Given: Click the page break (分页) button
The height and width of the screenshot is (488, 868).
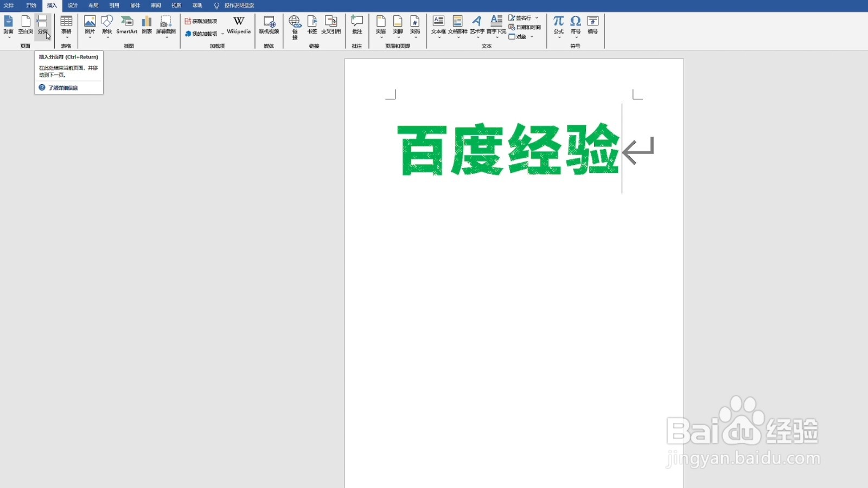Looking at the screenshot, I should [43, 26].
